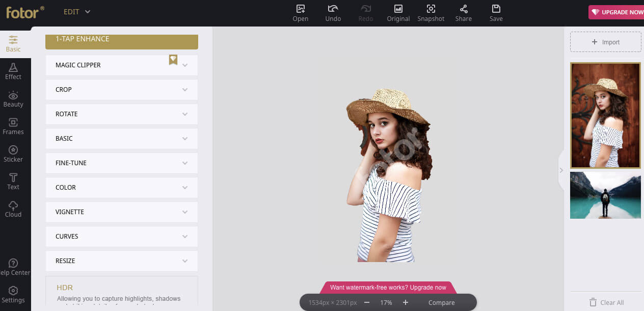
Task: Expand the CROP section
Action: (121, 89)
